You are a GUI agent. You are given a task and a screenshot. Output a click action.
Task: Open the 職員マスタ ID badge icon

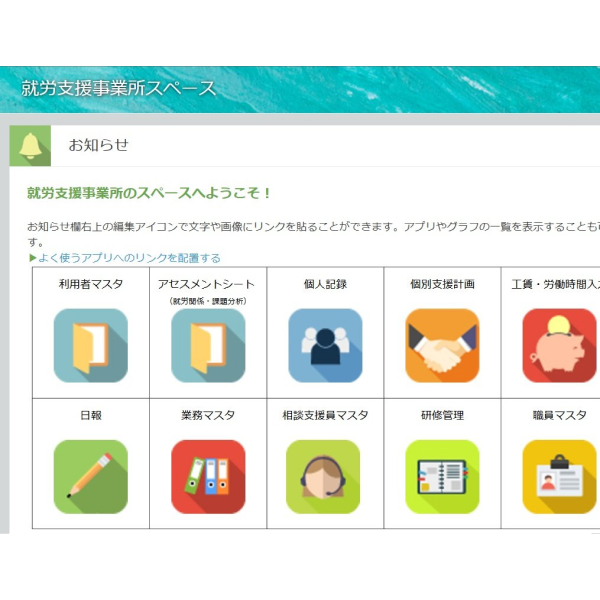(x=559, y=477)
